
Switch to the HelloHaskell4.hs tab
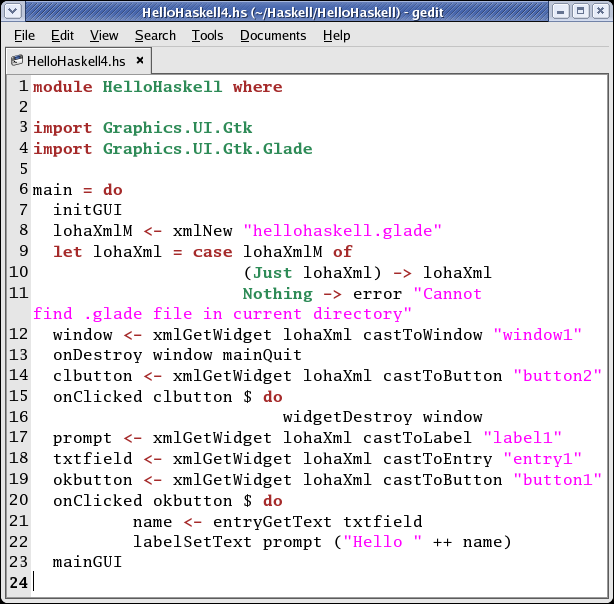coord(75,60)
